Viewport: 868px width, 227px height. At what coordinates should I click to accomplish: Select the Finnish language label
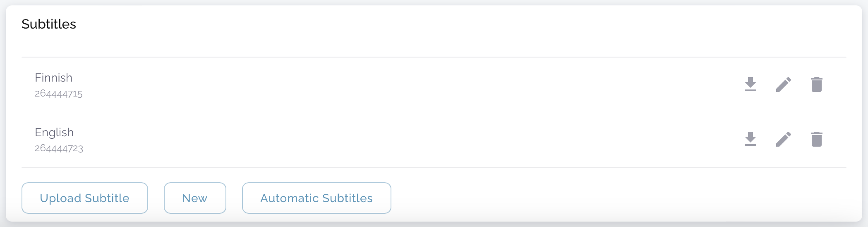(54, 78)
